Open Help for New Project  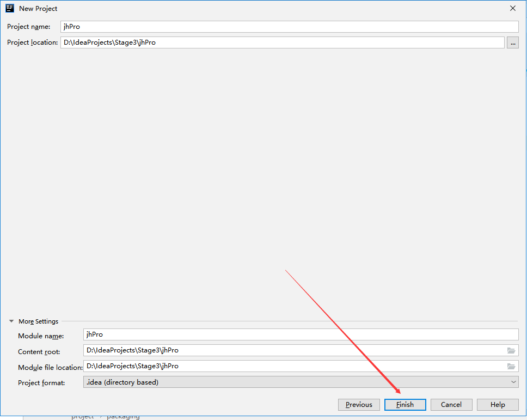click(x=498, y=405)
